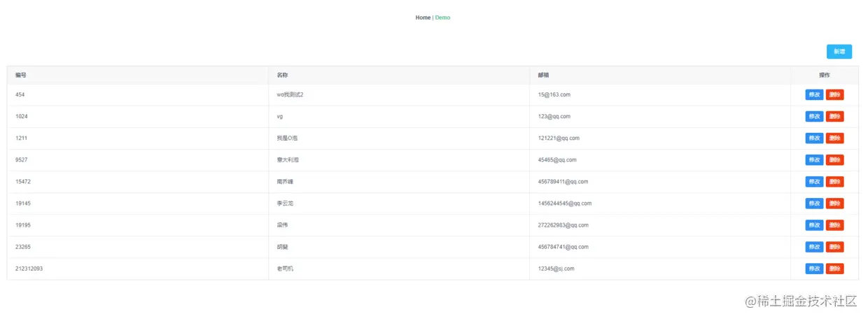Edit row 19145 via 修改
Screen dimensions: 868x319
[x=814, y=203]
